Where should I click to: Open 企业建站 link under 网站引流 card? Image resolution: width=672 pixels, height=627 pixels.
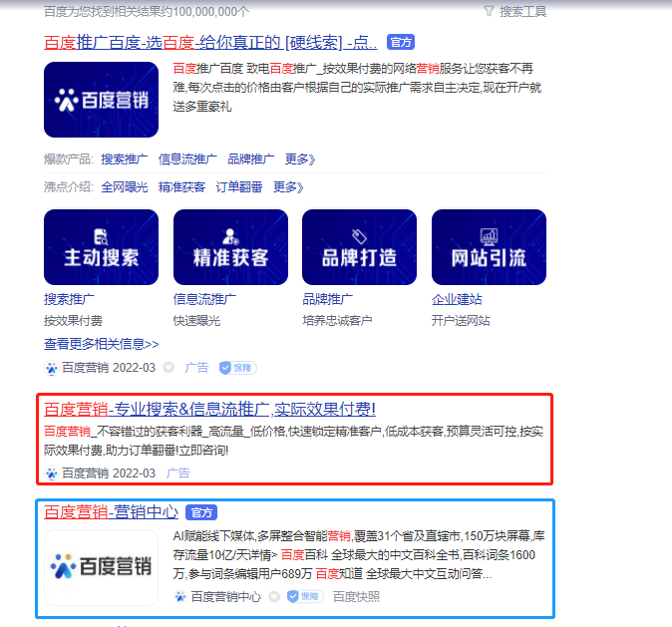point(457,299)
